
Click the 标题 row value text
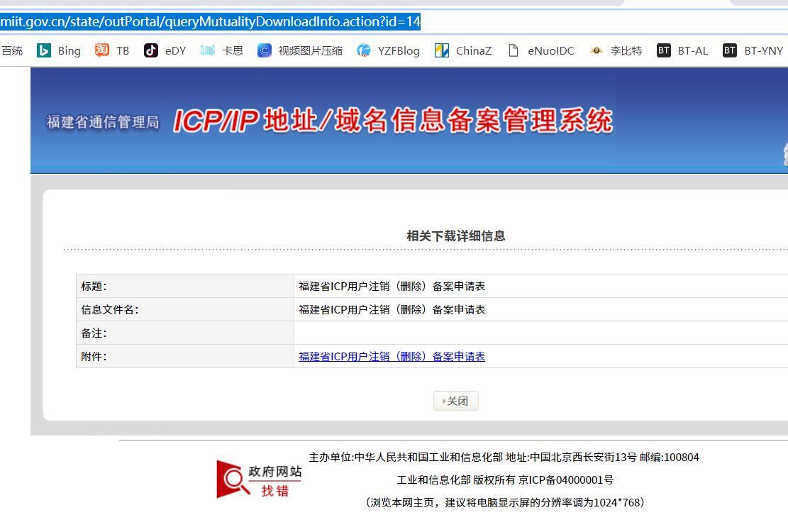392,287
